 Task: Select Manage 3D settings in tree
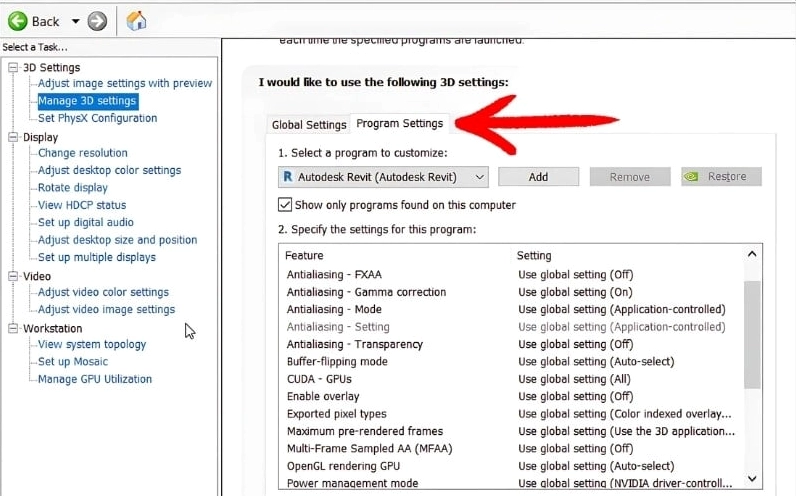(87, 101)
